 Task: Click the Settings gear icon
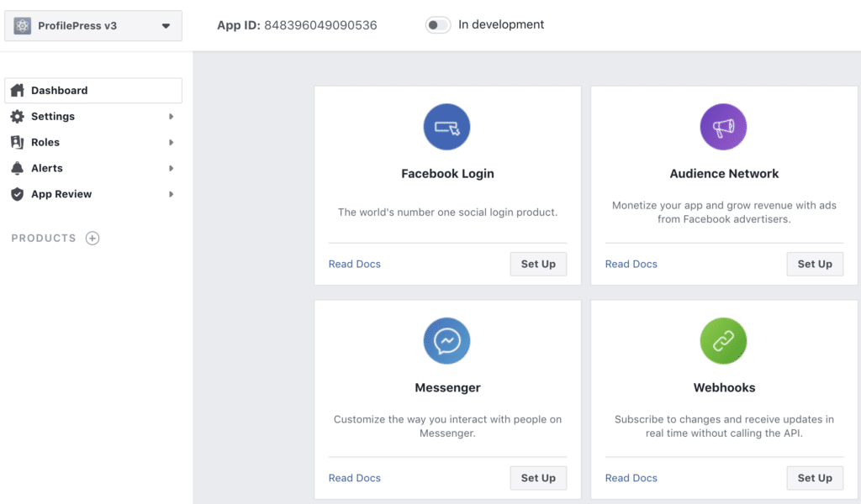[18, 116]
